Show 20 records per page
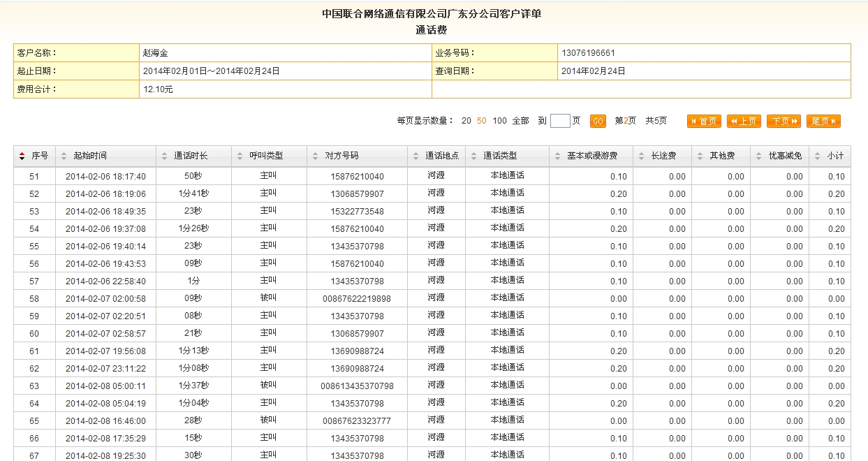This screenshot has width=868, height=461. (x=466, y=121)
